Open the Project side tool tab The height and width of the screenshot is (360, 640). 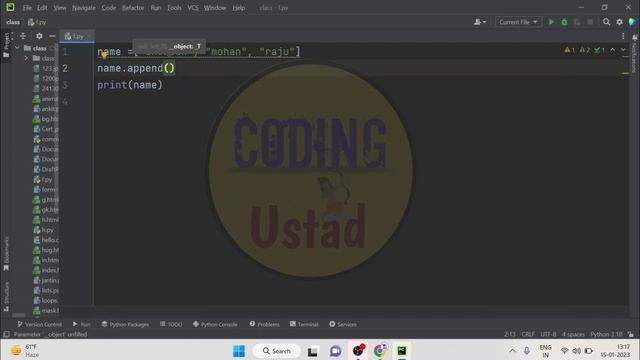[6, 45]
